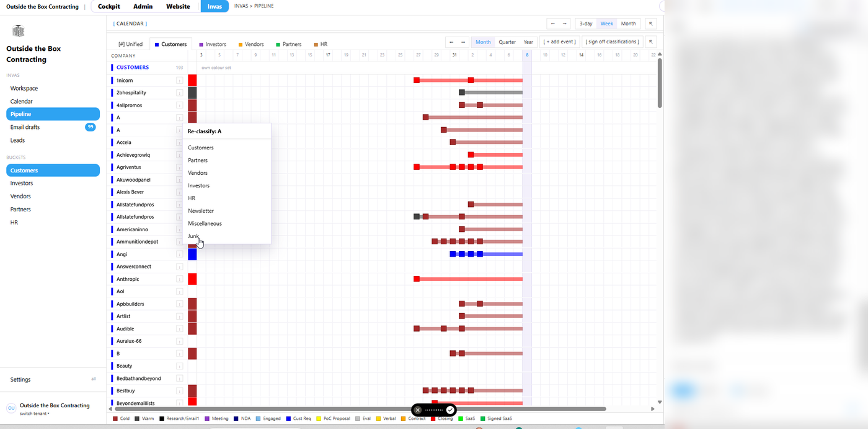Screen dimensions: 868x429
Task: Open Workspace in the sidebar
Action: pos(53,88)
